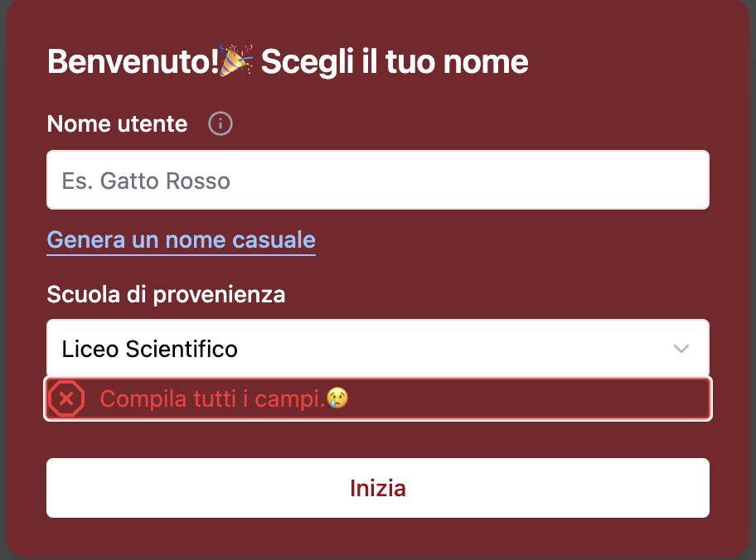This screenshot has width=756, height=560.
Task: Click the empty area of the error alert box
Action: click(x=531, y=399)
